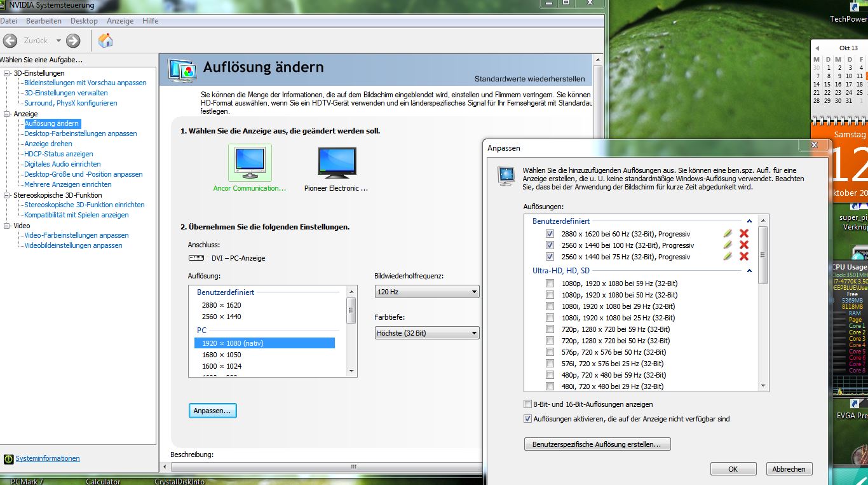Screen dimensions: 868x485
Task: Select Mehrere Anzeigen einrichten
Action: pyautogui.click(x=68, y=184)
